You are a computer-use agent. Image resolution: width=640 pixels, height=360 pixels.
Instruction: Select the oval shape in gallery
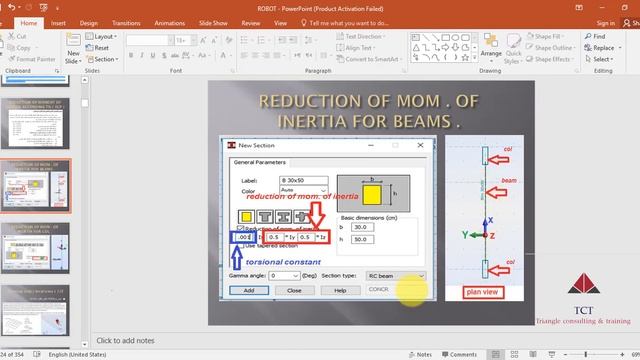455,38
